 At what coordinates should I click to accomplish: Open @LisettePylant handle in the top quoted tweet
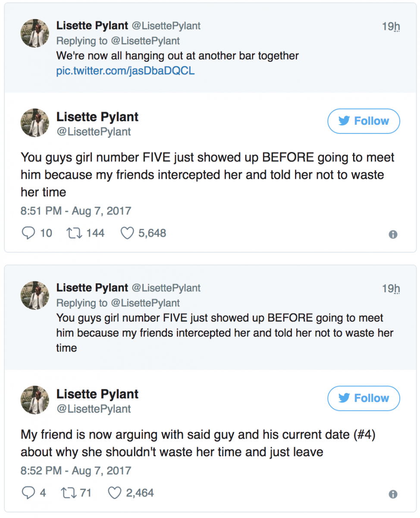166,26
